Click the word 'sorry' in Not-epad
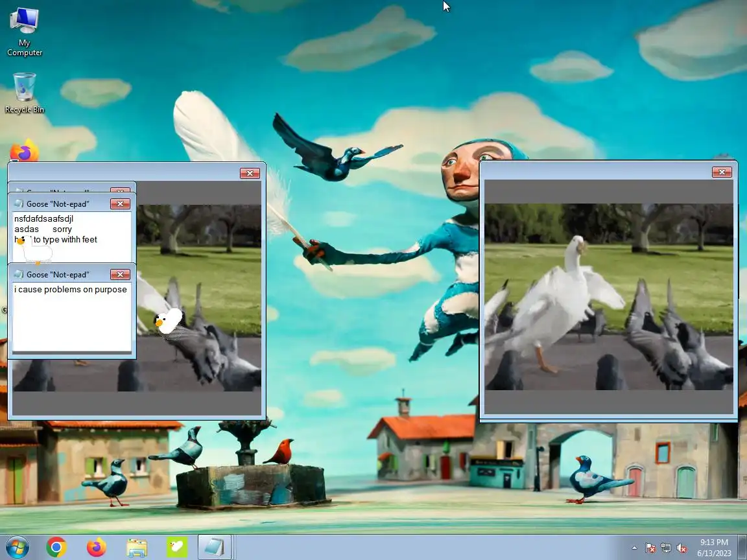747x560 pixels. (62, 229)
